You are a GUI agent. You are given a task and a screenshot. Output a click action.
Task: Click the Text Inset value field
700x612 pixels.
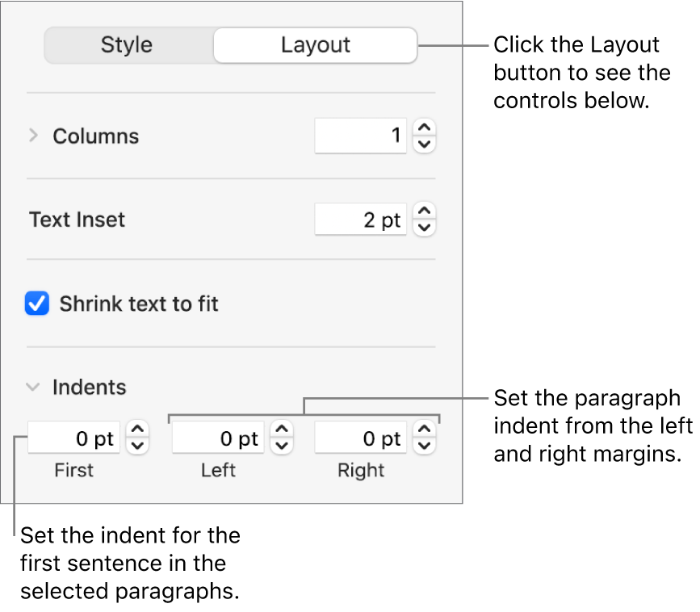pos(360,220)
